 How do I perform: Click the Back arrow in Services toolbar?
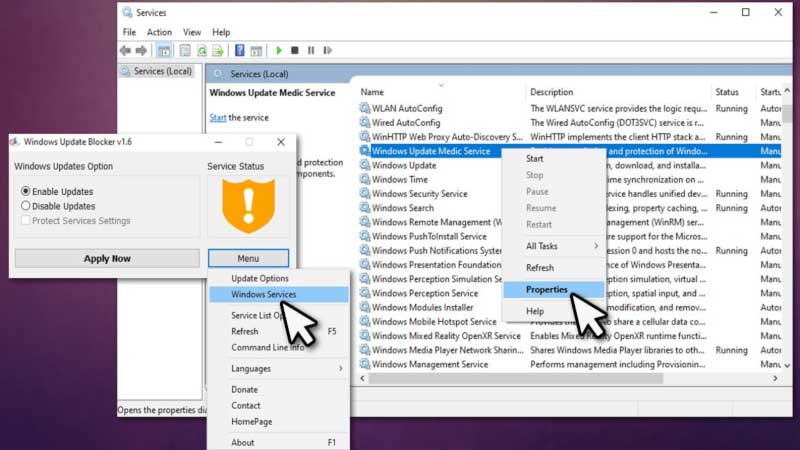click(126, 51)
